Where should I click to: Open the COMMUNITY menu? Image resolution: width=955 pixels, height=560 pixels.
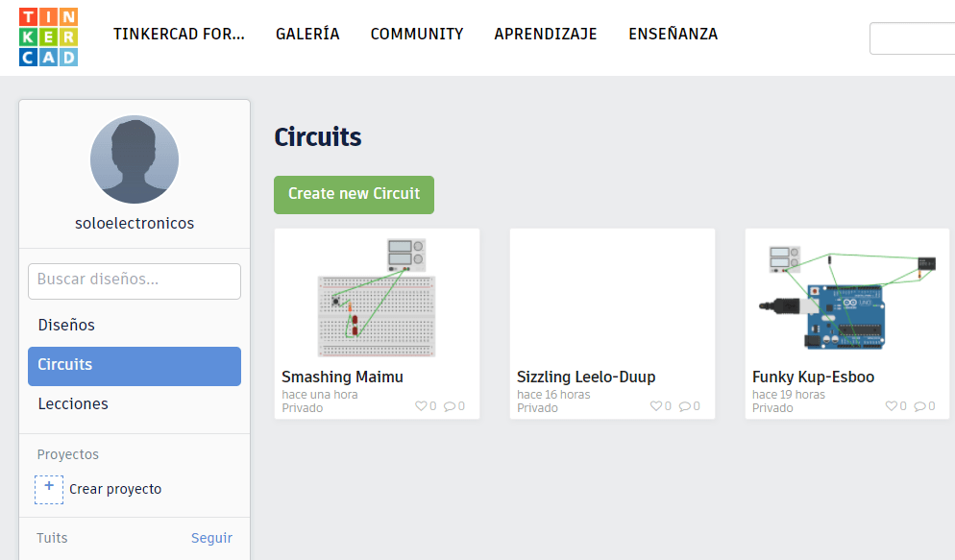(x=416, y=34)
